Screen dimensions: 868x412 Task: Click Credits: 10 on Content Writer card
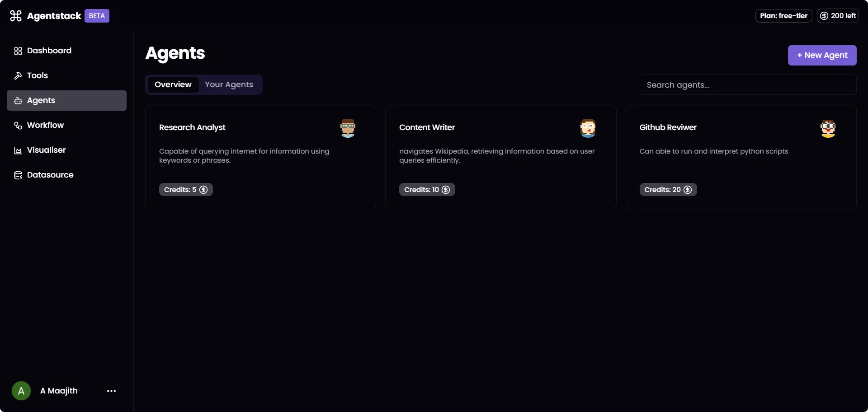pyautogui.click(x=427, y=189)
